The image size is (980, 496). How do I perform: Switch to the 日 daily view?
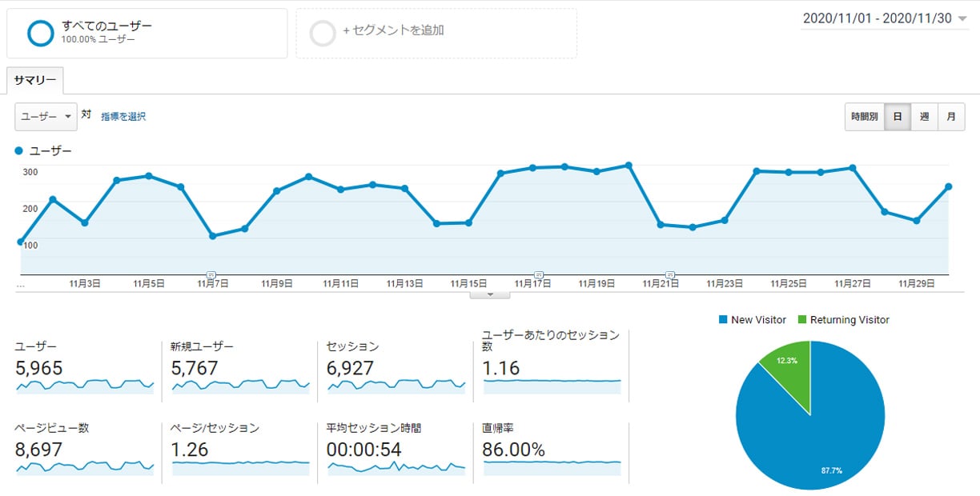click(898, 117)
